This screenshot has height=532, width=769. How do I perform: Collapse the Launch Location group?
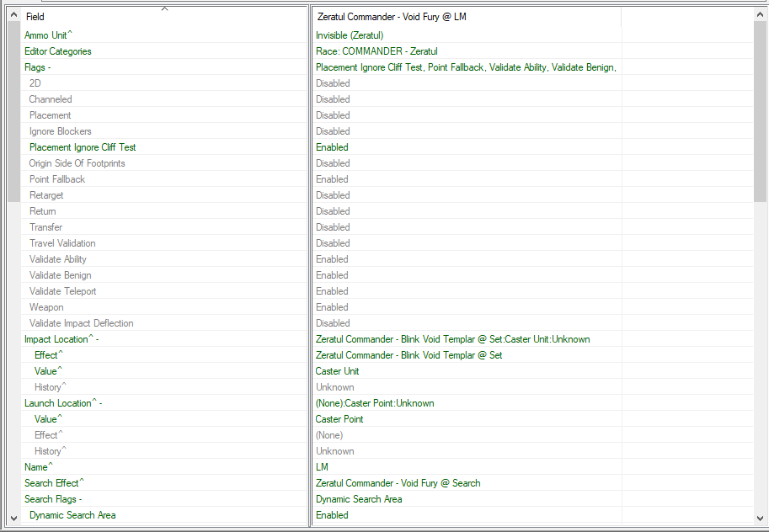[100, 403]
